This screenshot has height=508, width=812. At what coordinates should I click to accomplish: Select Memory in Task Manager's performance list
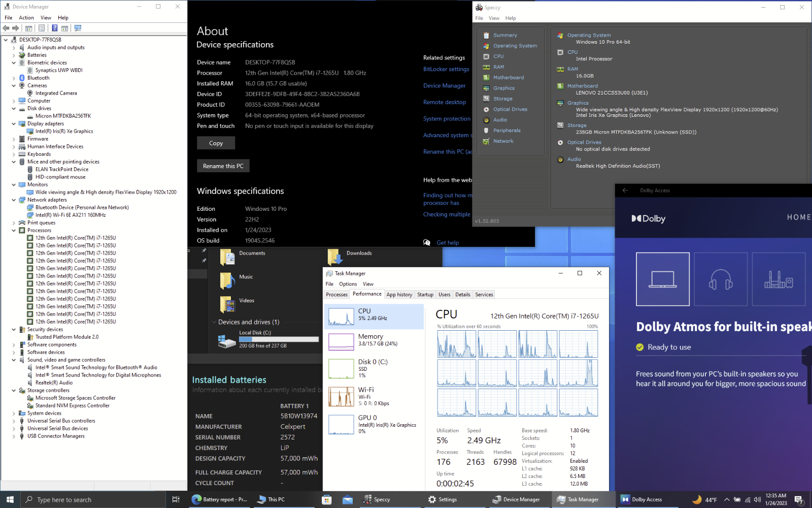point(374,342)
